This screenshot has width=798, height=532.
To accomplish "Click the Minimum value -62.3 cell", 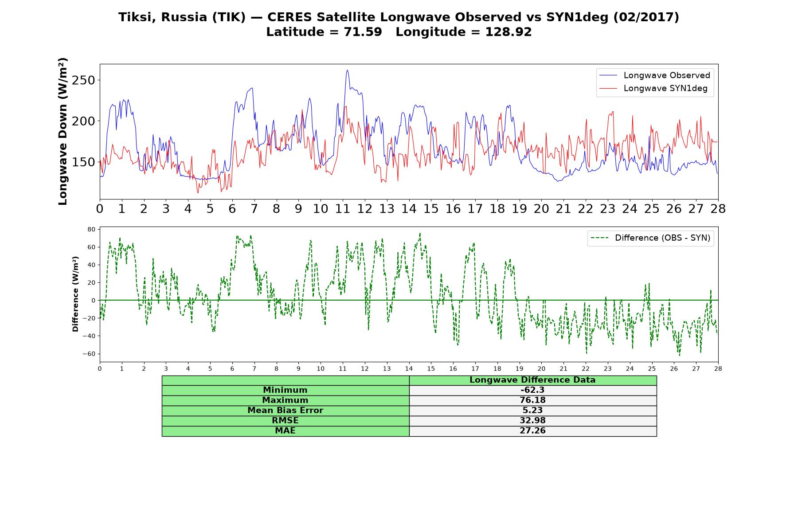I will (532, 390).
